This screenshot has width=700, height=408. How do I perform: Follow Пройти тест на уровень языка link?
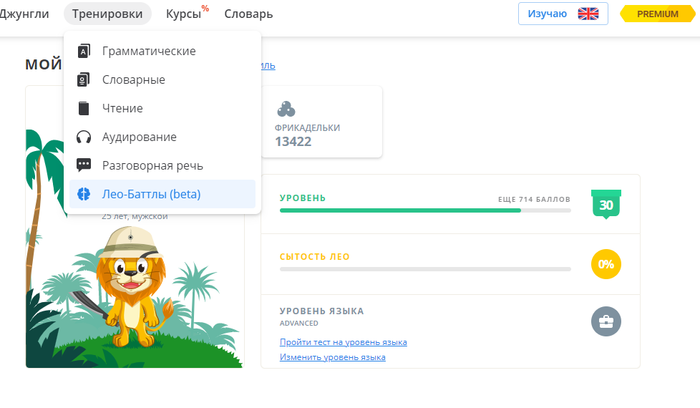(x=343, y=342)
